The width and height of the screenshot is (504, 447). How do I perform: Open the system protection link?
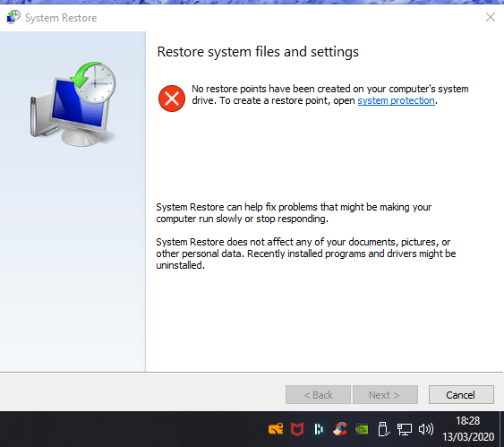(396, 100)
